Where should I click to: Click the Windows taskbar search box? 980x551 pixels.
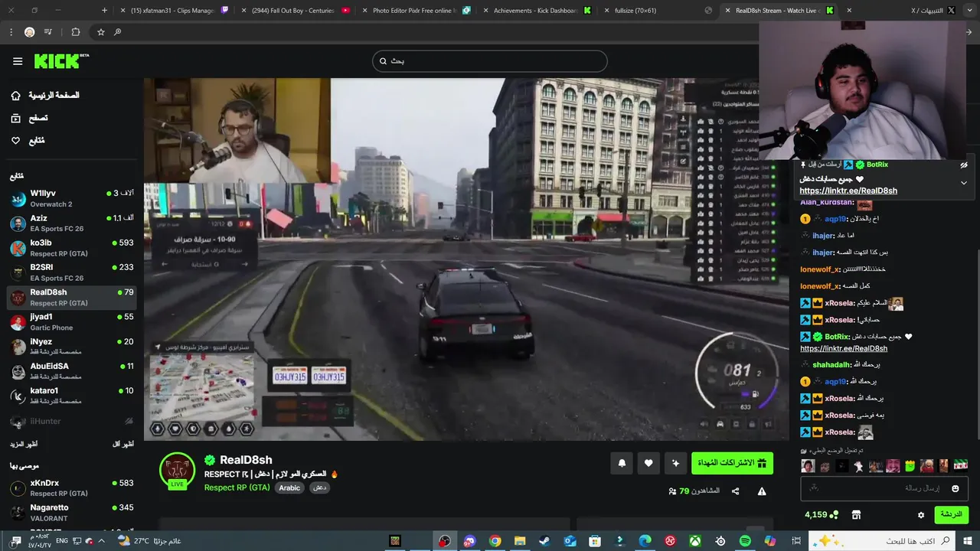click(x=883, y=541)
